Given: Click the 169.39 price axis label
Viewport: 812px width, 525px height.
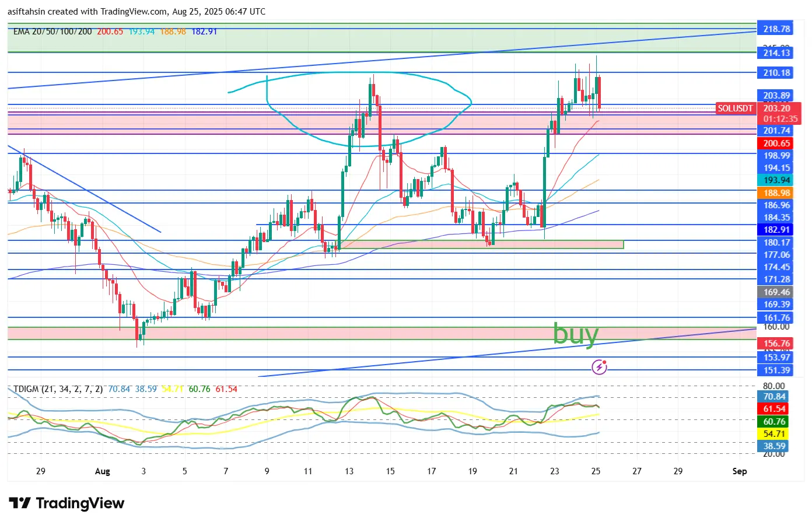Looking at the screenshot, I should [776, 304].
